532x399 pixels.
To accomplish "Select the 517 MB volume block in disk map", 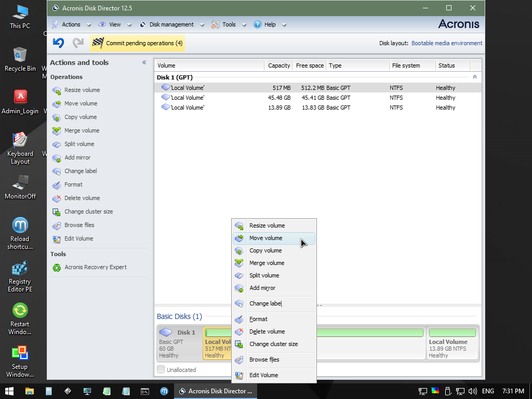I will tap(217, 343).
